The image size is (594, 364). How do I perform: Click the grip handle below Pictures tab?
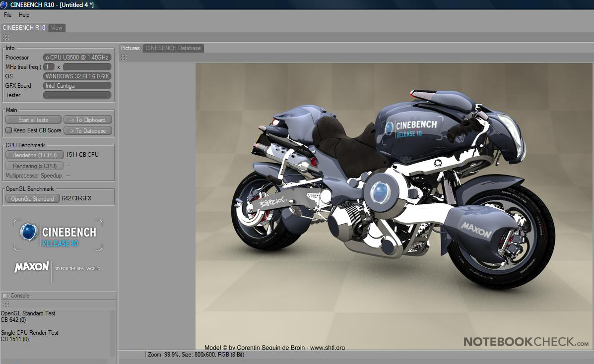[124, 58]
